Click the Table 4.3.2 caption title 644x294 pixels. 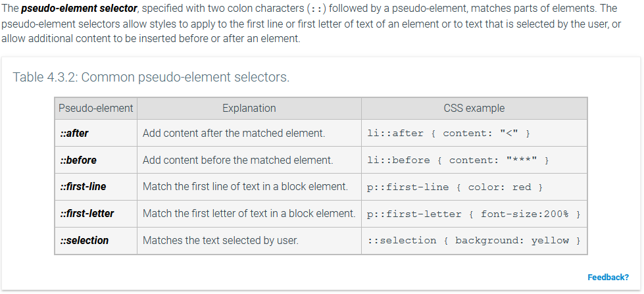click(x=151, y=77)
